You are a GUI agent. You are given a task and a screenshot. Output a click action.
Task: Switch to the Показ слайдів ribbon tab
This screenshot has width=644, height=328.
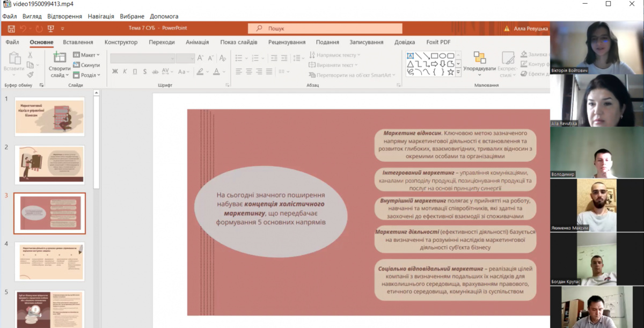238,42
